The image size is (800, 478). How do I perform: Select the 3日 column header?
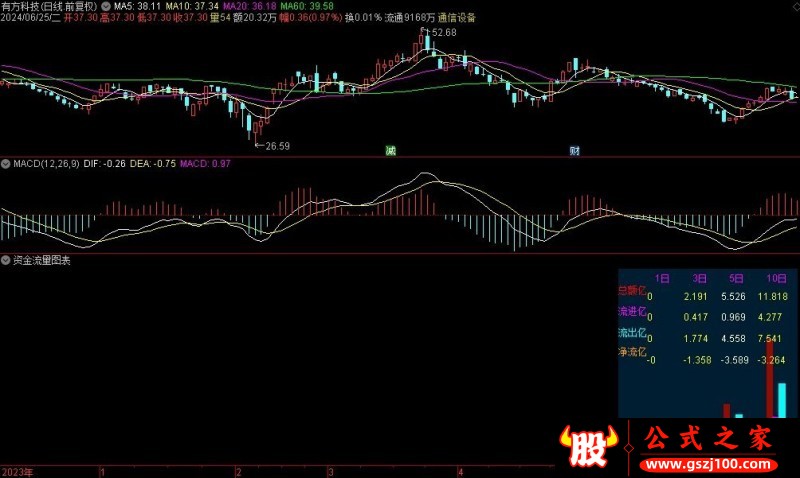tap(700, 276)
